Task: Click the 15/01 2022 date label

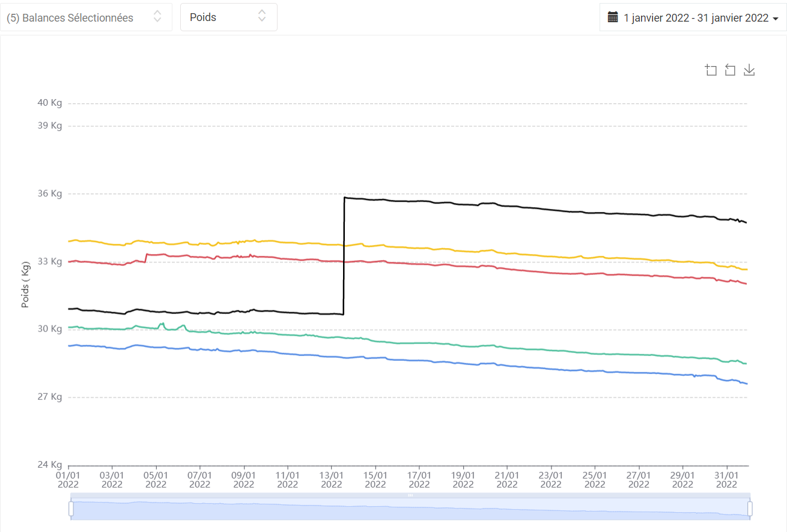Action: tap(375, 479)
